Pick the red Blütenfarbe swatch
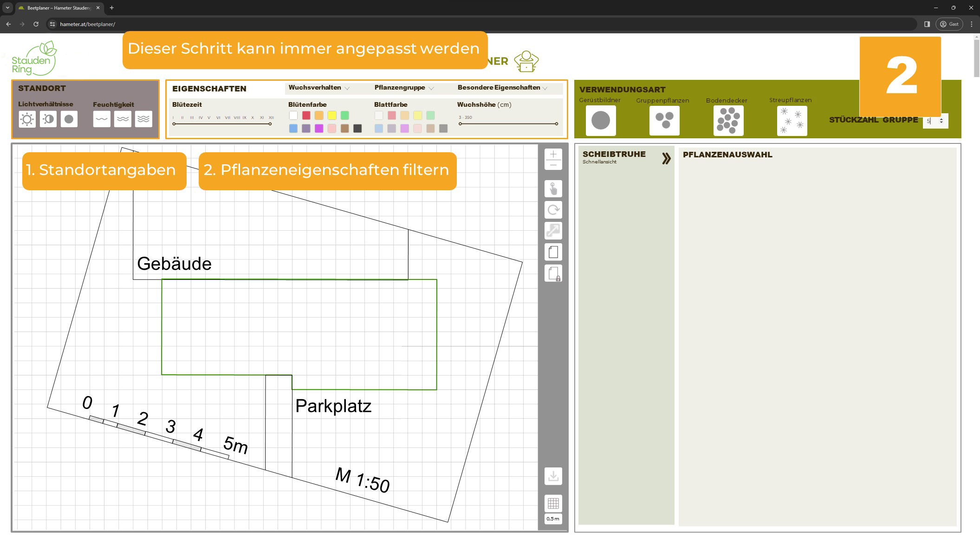980x551 pixels. coord(306,115)
